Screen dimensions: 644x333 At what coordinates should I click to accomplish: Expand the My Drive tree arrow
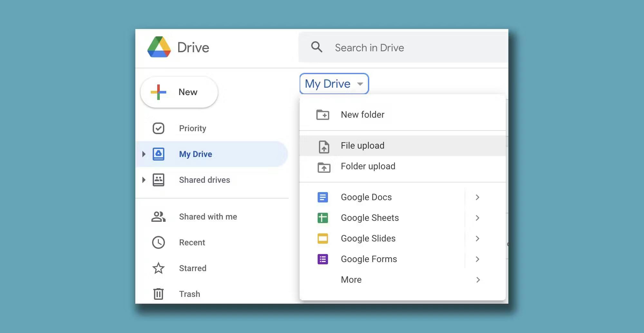pyautogui.click(x=144, y=154)
